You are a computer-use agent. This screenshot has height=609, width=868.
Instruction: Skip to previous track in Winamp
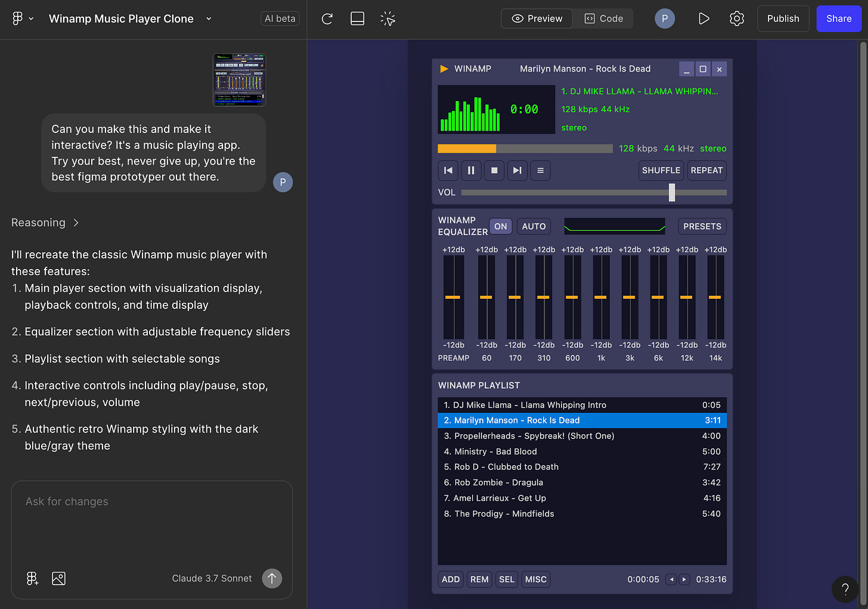448,171
